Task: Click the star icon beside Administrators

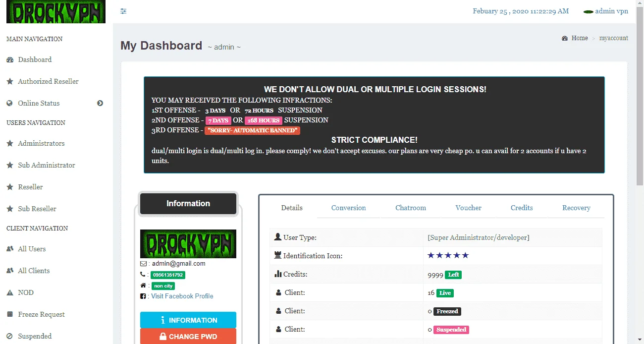Action: (x=10, y=143)
